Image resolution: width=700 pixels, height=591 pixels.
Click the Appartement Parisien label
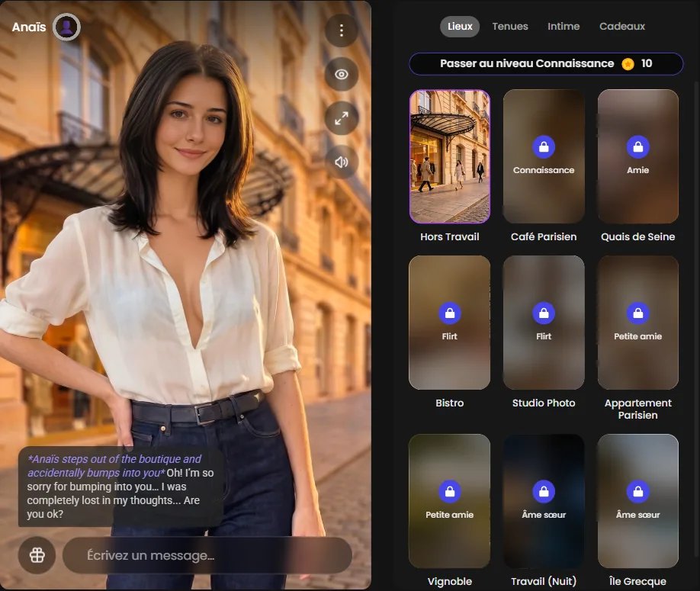(x=638, y=409)
